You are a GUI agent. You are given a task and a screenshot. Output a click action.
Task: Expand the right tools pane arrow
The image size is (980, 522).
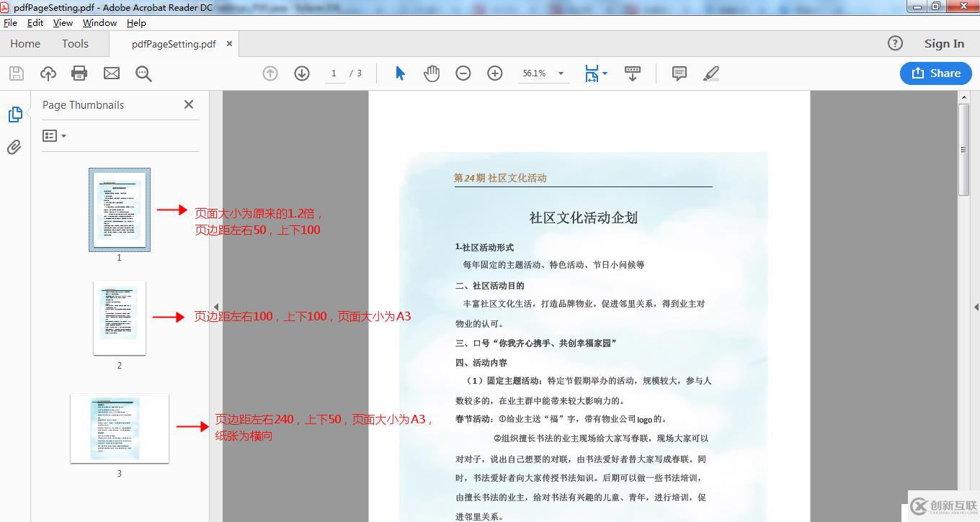coord(976,307)
